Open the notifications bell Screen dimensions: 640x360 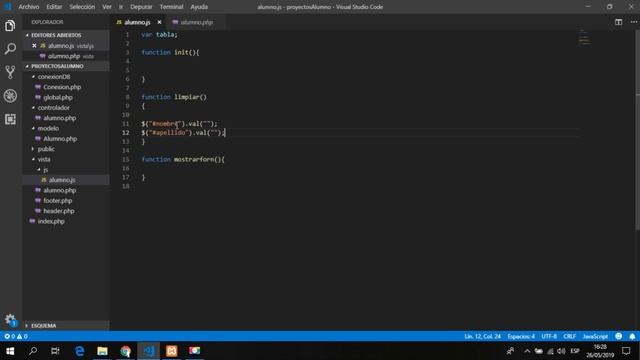[x=632, y=336]
